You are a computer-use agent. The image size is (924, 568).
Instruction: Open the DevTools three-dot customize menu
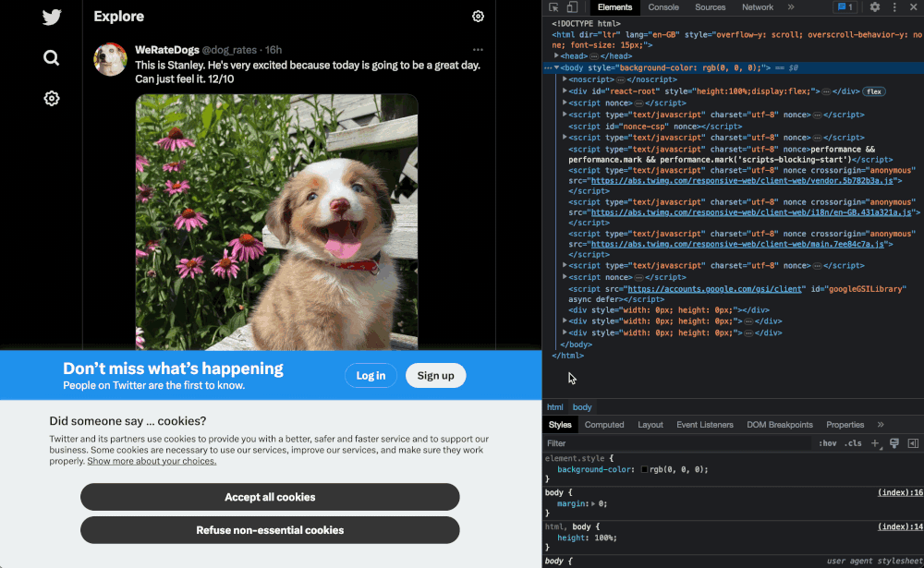point(894,7)
